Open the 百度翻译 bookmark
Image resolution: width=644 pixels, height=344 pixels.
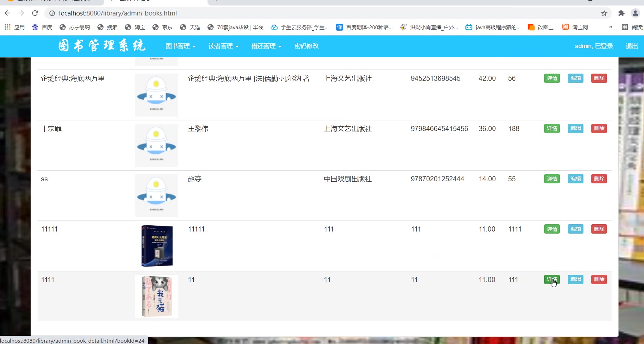[364, 27]
